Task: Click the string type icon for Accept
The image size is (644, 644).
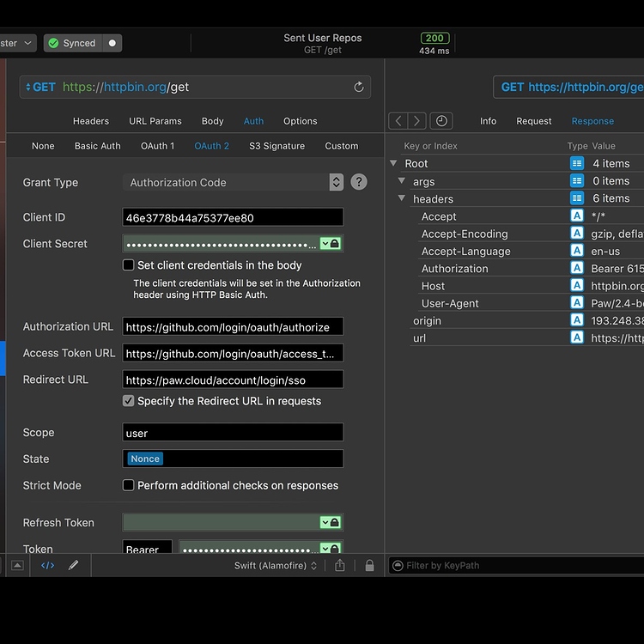Action: pyautogui.click(x=577, y=216)
